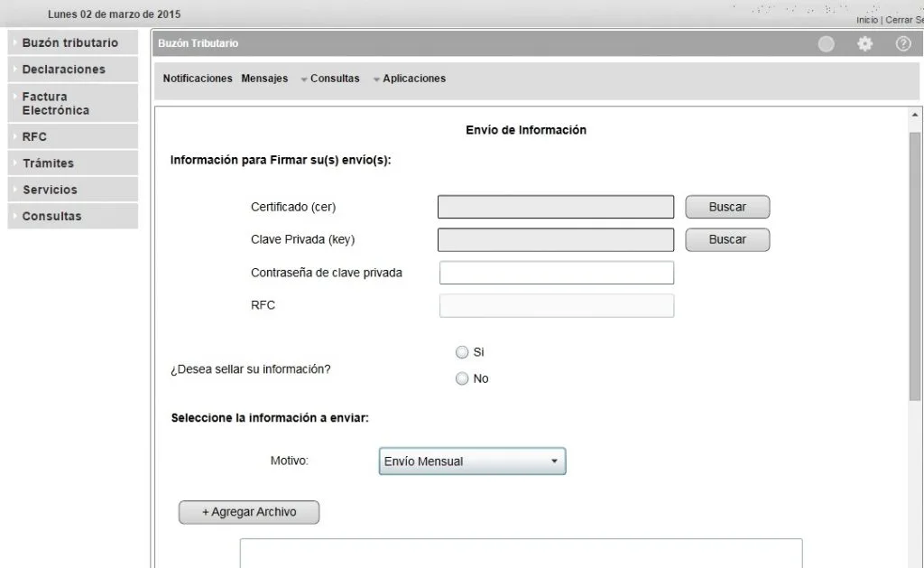
Task: Click the Contraseña de clave privada field
Action: point(555,272)
